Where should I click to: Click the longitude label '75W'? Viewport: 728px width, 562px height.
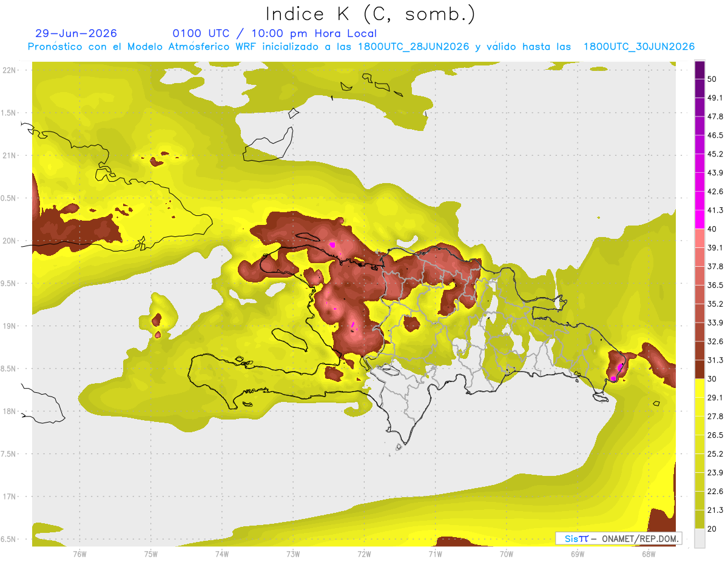tap(151, 554)
